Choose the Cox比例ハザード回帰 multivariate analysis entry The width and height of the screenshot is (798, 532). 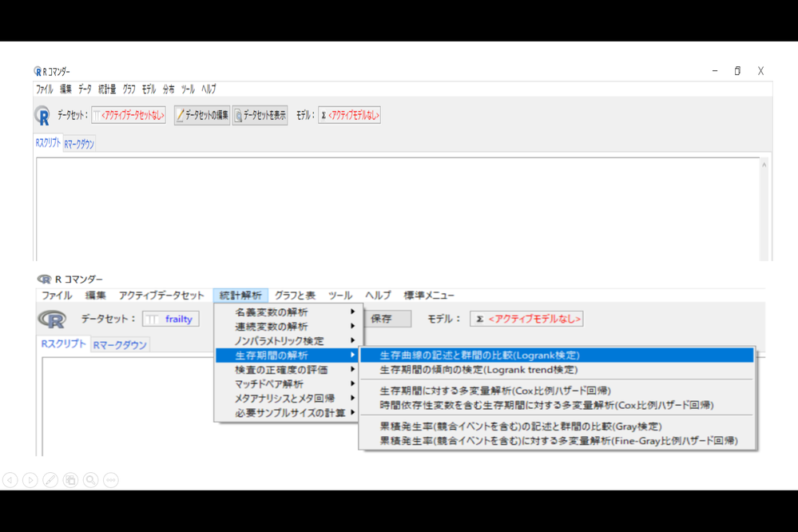click(495, 391)
